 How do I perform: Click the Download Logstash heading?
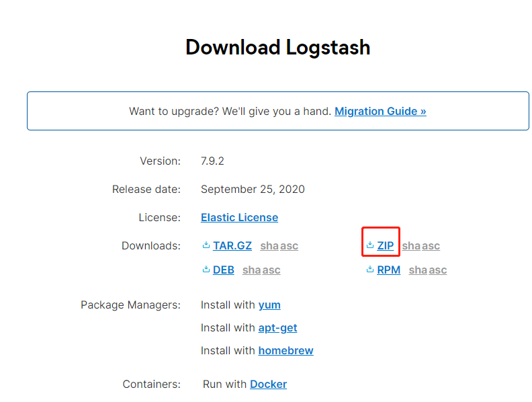[278, 47]
